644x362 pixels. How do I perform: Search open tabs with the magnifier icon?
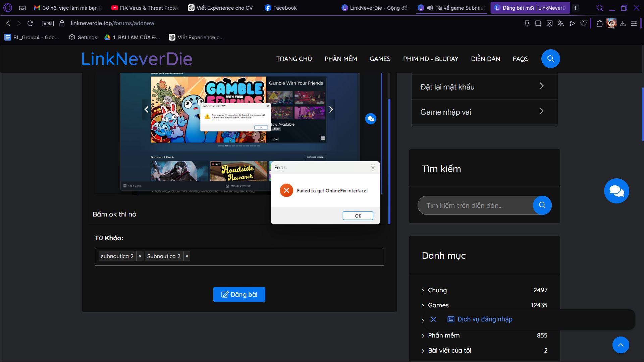600,8
